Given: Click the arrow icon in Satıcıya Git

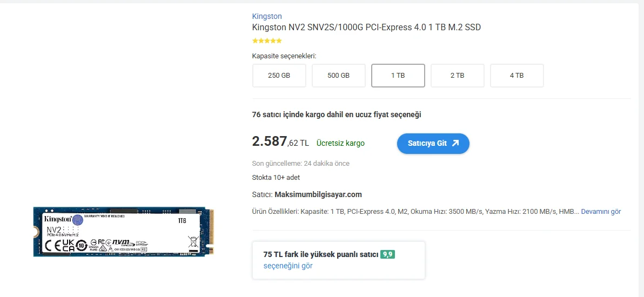Looking at the screenshot, I should tap(455, 143).
